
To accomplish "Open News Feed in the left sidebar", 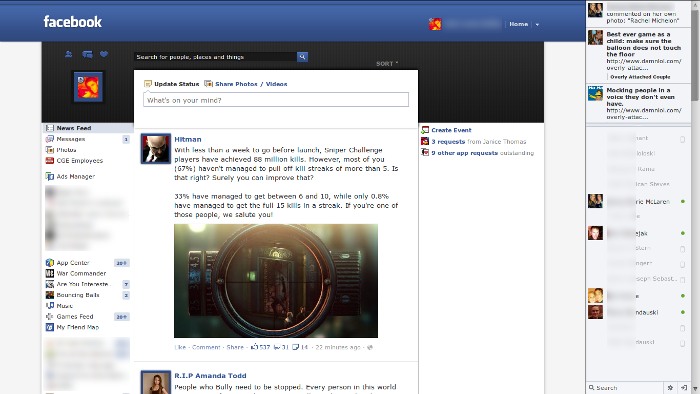I will coord(88,128).
